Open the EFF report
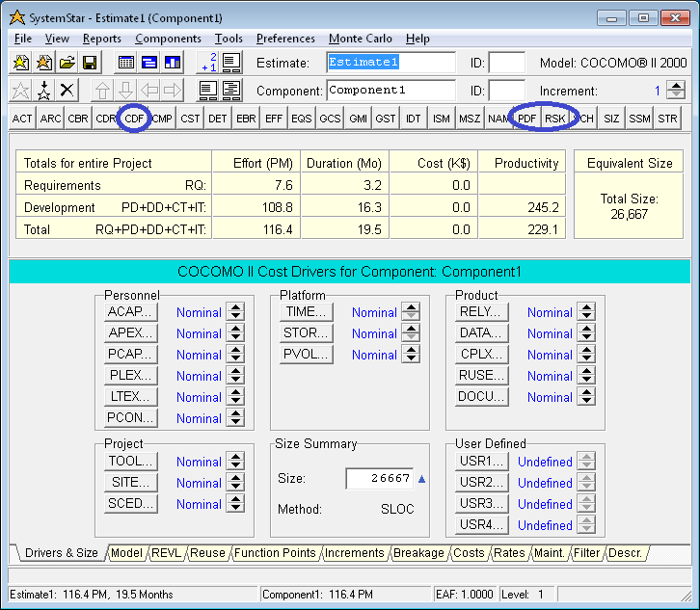700x610 pixels. 274,119
